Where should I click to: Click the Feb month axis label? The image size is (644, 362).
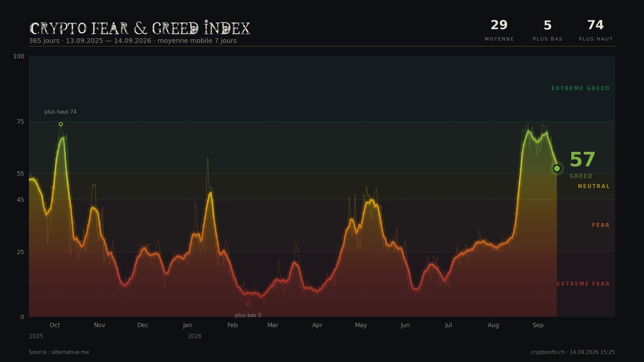point(232,325)
